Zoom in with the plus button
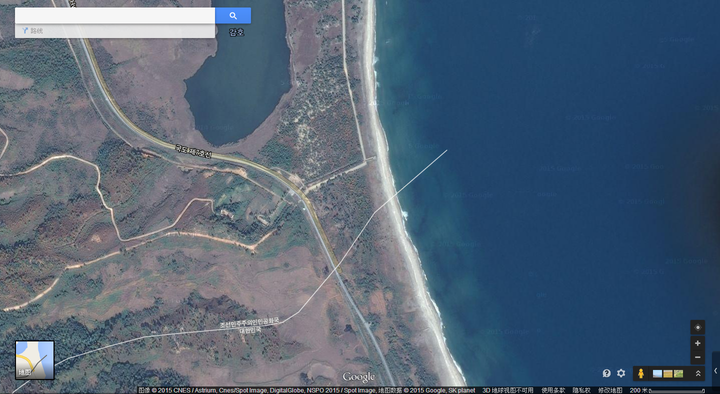The height and width of the screenshot is (394, 720). click(x=698, y=343)
